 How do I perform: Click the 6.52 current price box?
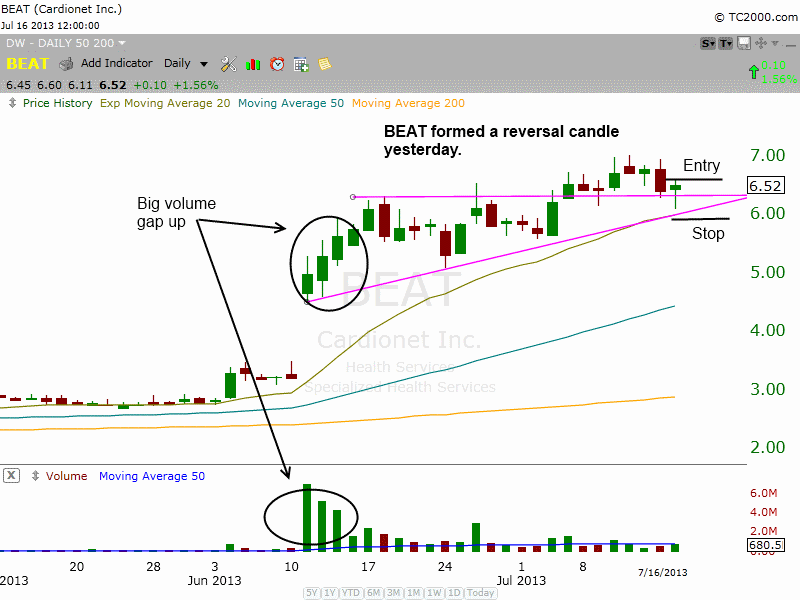click(x=765, y=186)
